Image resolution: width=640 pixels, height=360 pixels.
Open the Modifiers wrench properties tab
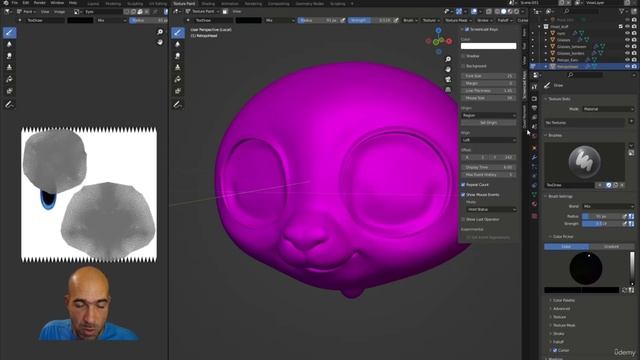534,157
